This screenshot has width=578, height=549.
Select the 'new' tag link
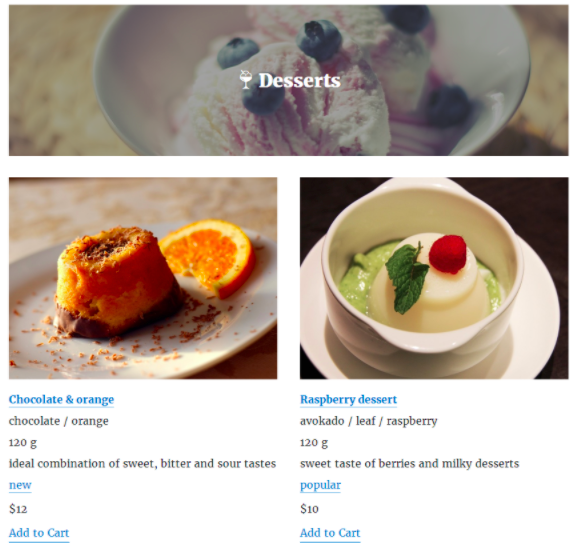tap(20, 485)
